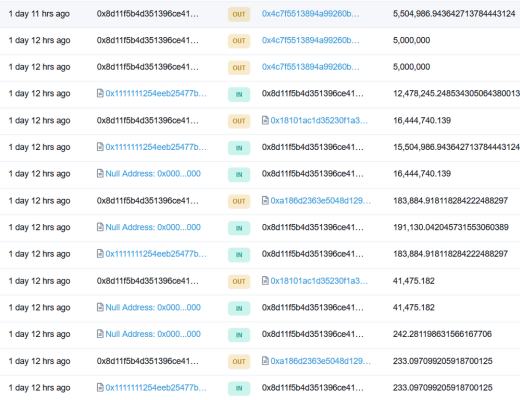Click amount 242.281198631566167706
The image size is (520, 400).
click(442, 334)
